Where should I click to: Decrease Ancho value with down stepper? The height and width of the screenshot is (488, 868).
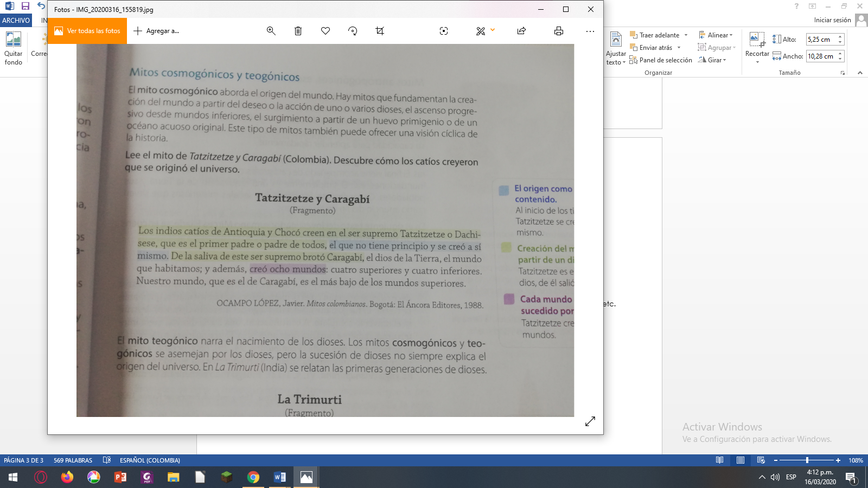pos(840,59)
